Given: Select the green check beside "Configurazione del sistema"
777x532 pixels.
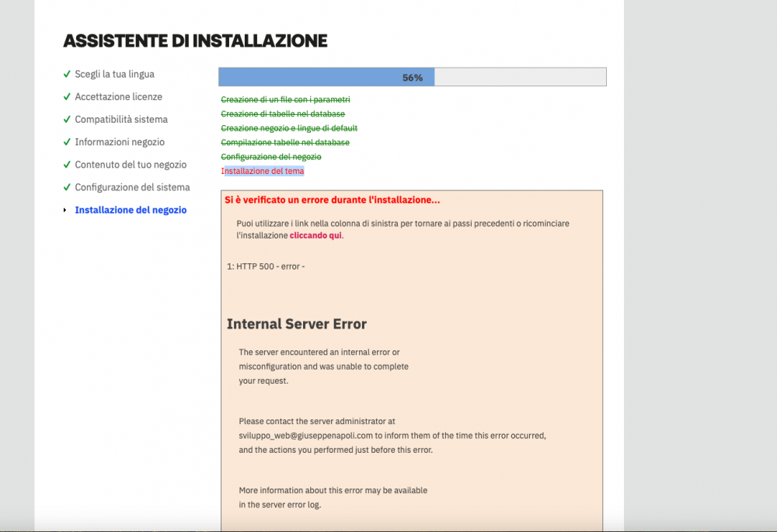Looking at the screenshot, I should tap(66, 186).
